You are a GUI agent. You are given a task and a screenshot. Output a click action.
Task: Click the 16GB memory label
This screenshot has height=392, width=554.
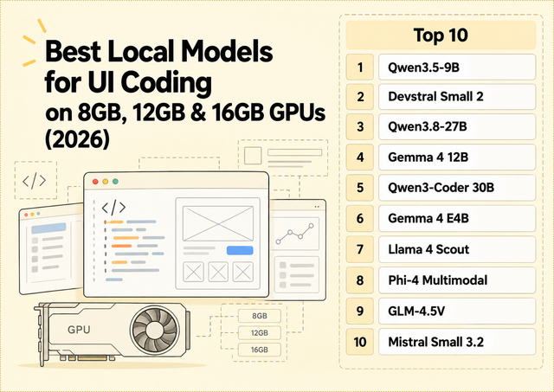coord(260,350)
